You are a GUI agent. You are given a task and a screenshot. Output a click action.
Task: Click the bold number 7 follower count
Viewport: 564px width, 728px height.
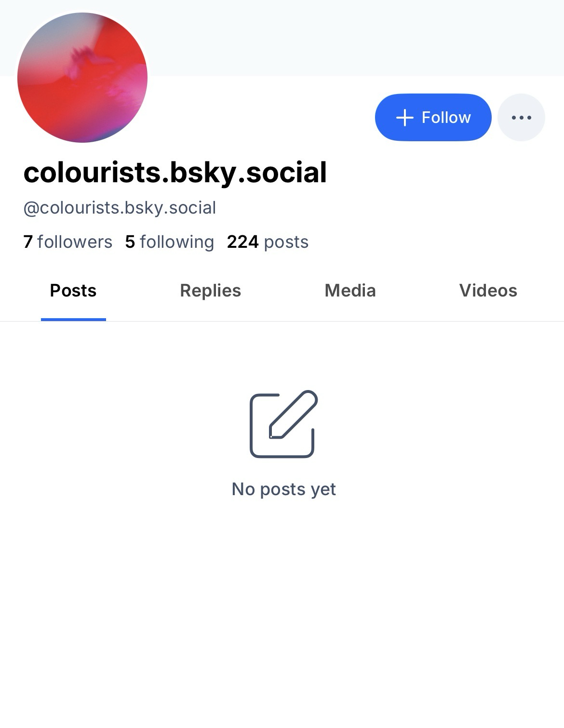pyautogui.click(x=28, y=242)
